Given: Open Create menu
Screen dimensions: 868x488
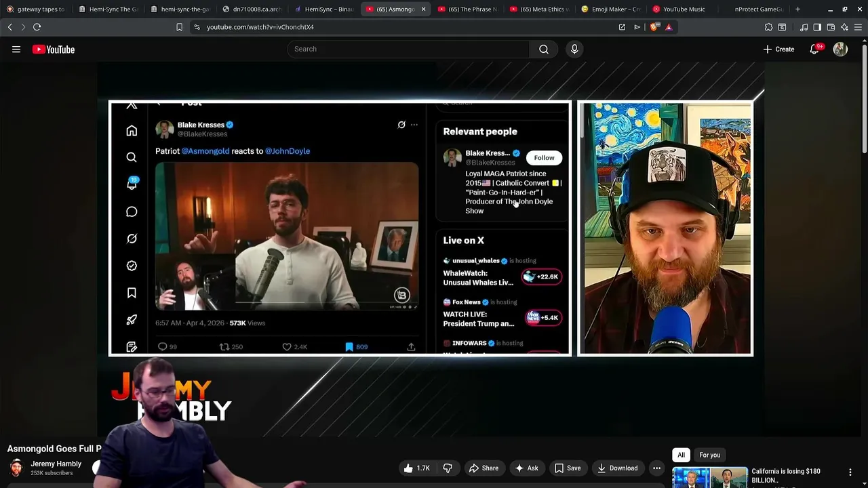Looking at the screenshot, I should (778, 49).
